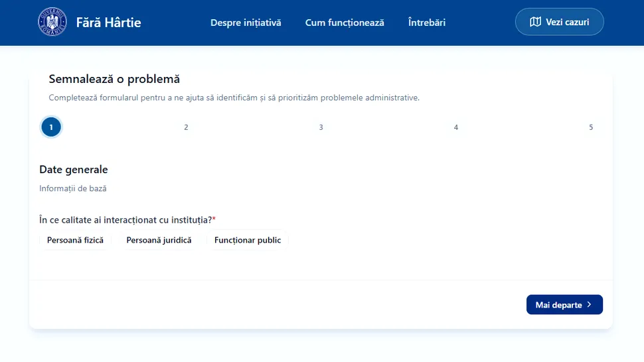Click the Informații de bază subtitle
This screenshot has width=644, height=362.
point(72,188)
